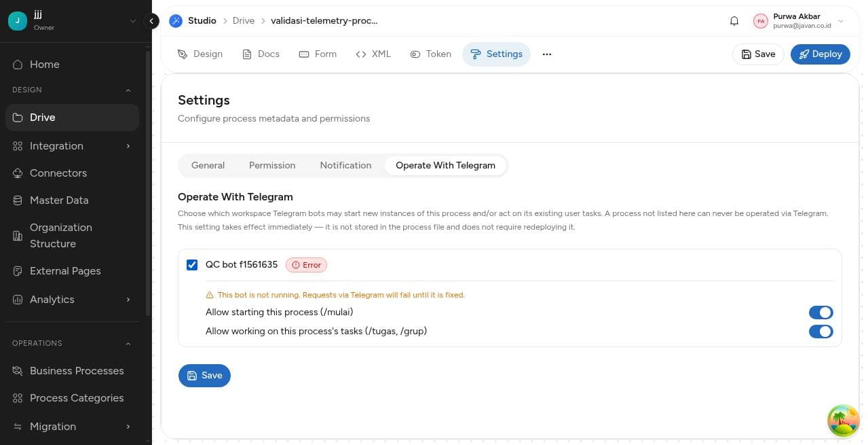Screen dimensions: 868x445
Task: Click the top-right Save button
Action: tap(758, 54)
